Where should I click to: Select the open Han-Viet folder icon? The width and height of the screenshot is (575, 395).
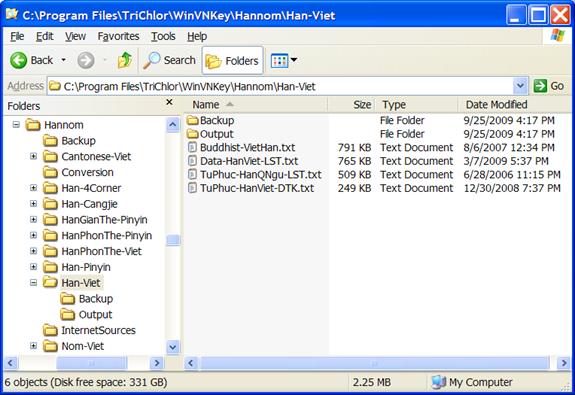[x=50, y=282]
